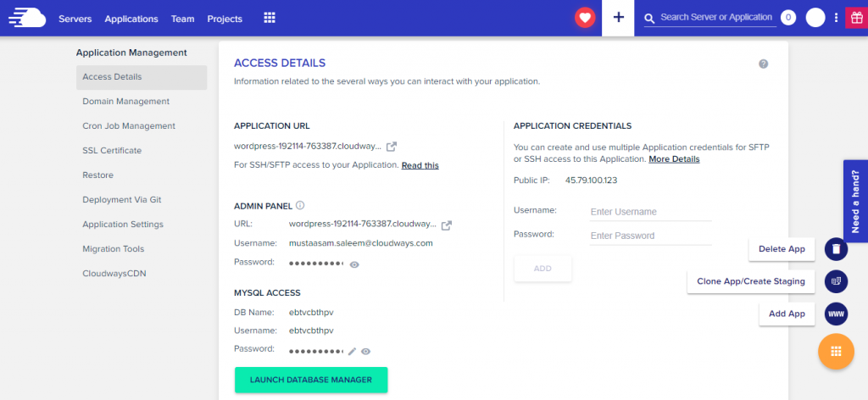Click the Admin Panel info icon
Image resolution: width=868 pixels, height=400 pixels.
[x=300, y=205]
